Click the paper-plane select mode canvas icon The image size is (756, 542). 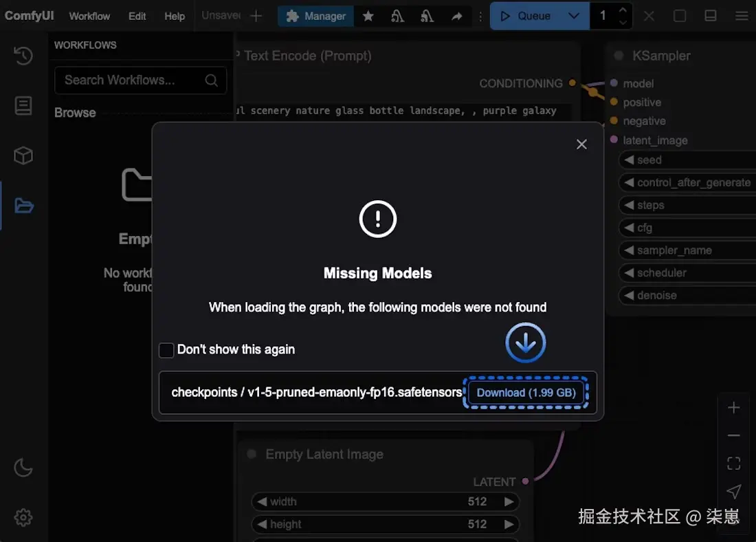pos(733,492)
